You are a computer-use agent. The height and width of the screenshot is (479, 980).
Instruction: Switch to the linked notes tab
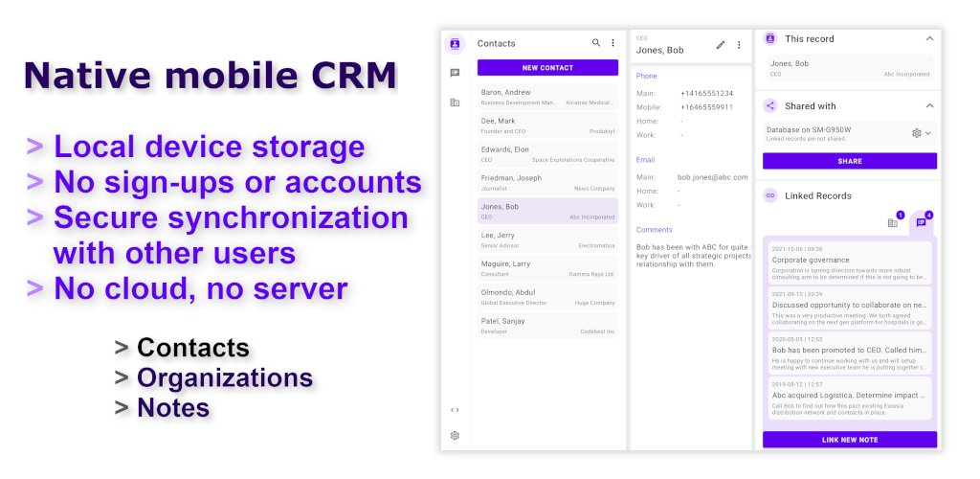[x=923, y=222]
